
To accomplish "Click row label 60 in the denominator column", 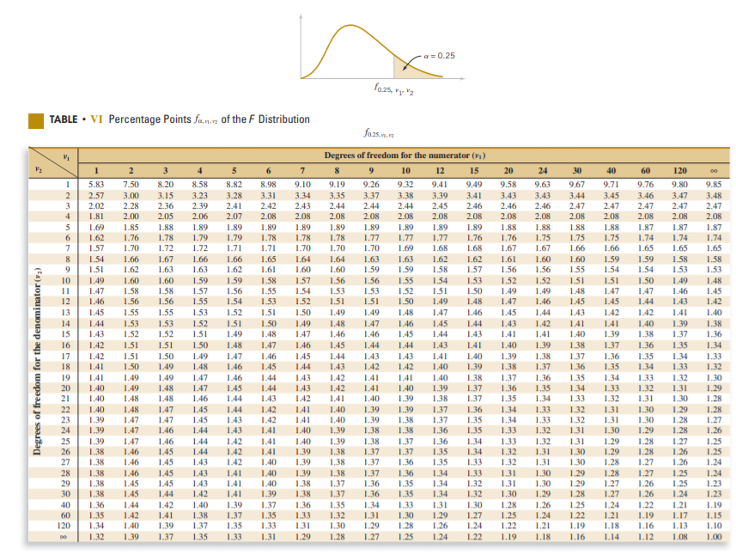I will (65, 513).
